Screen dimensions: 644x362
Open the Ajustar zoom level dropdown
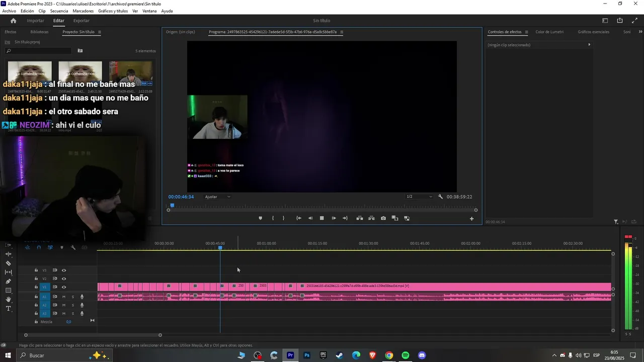(x=217, y=197)
